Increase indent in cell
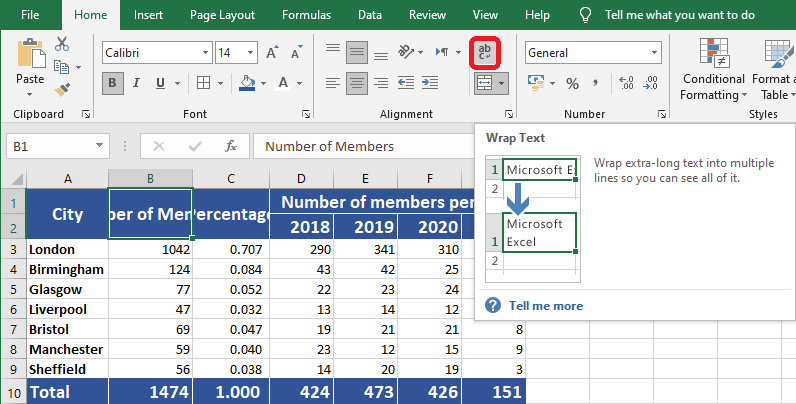 point(430,83)
